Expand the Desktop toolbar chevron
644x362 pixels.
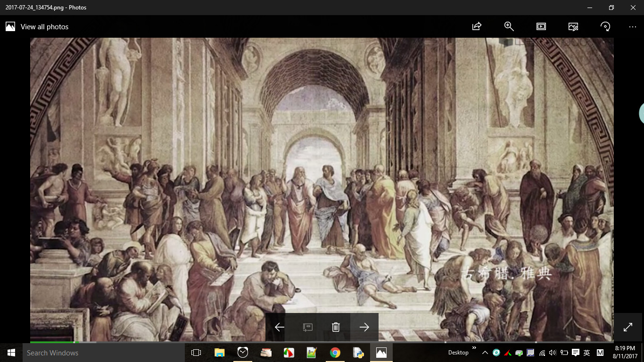point(474,348)
